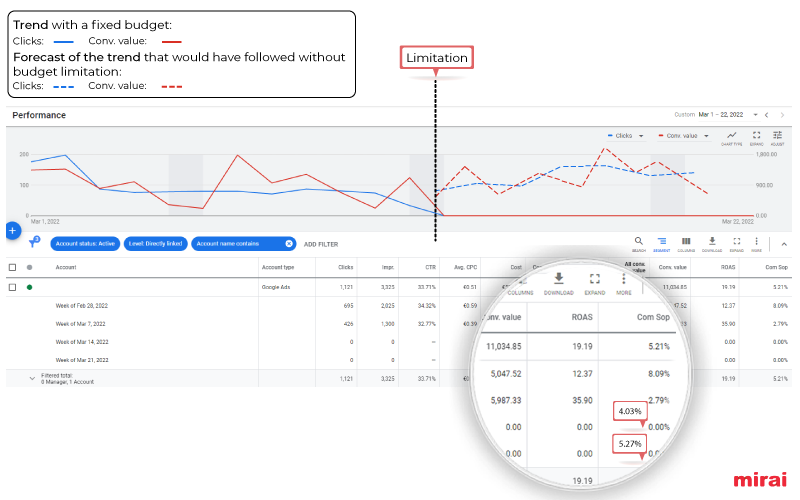
Task: Collapse the table toolbar with the up chevron
Action: (x=784, y=244)
